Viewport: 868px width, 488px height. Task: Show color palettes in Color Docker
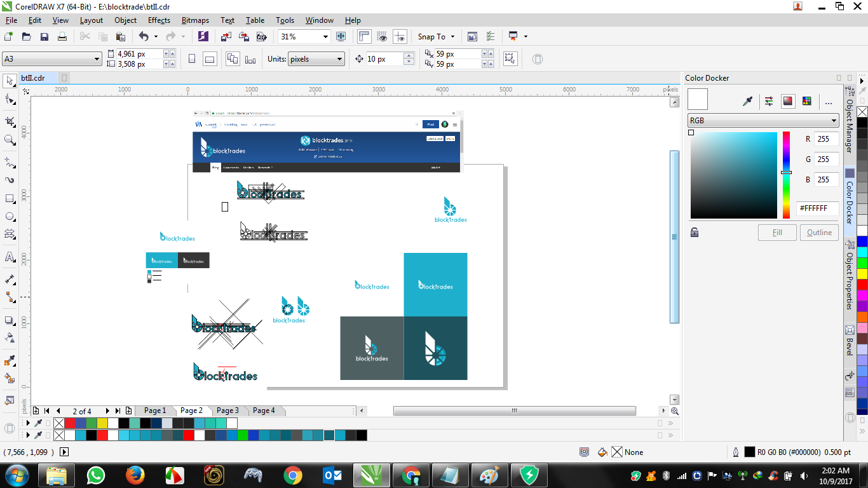806,101
